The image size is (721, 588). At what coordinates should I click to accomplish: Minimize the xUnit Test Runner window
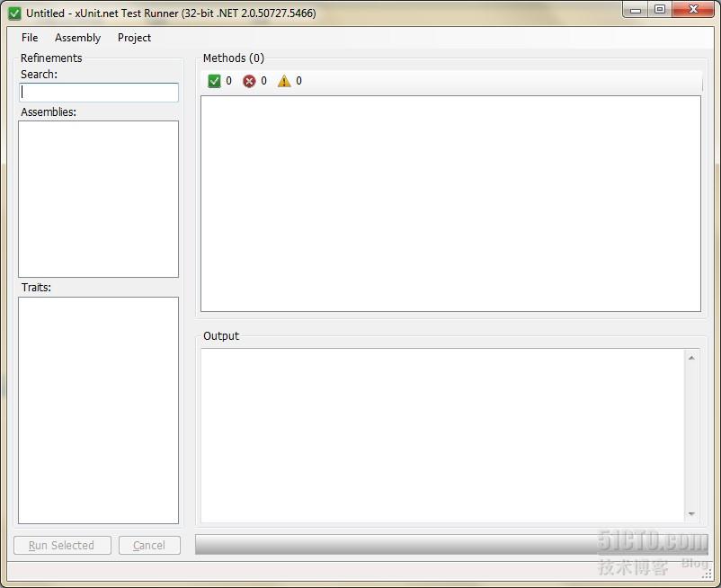(x=636, y=10)
